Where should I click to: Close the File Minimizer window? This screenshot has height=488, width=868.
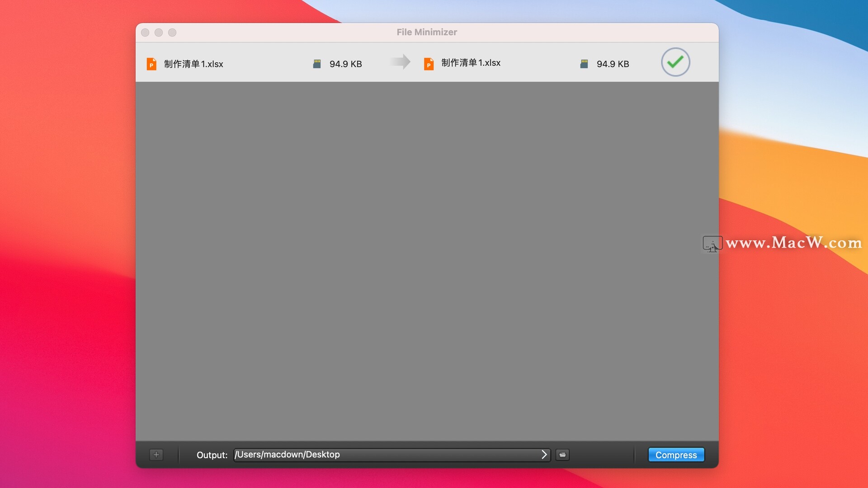(145, 33)
